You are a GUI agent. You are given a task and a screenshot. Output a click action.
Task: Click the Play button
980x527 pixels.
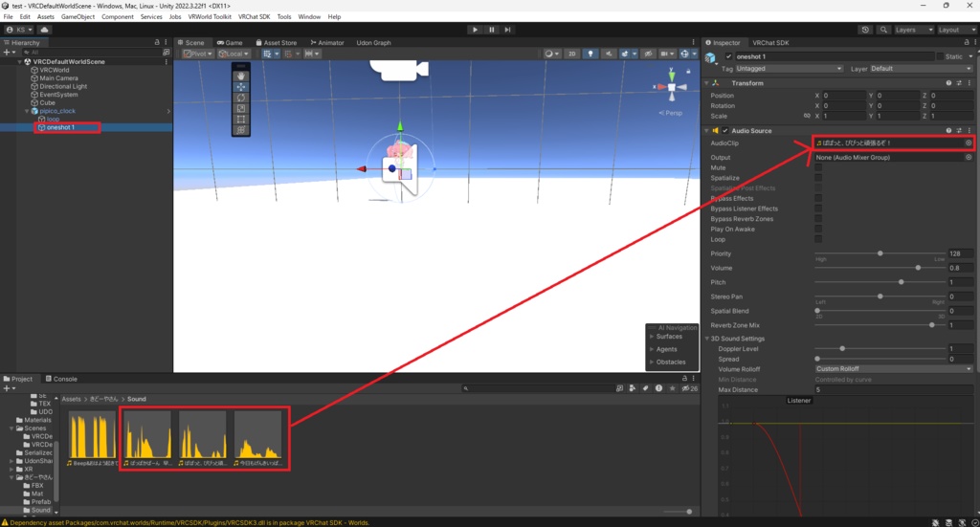[475, 30]
